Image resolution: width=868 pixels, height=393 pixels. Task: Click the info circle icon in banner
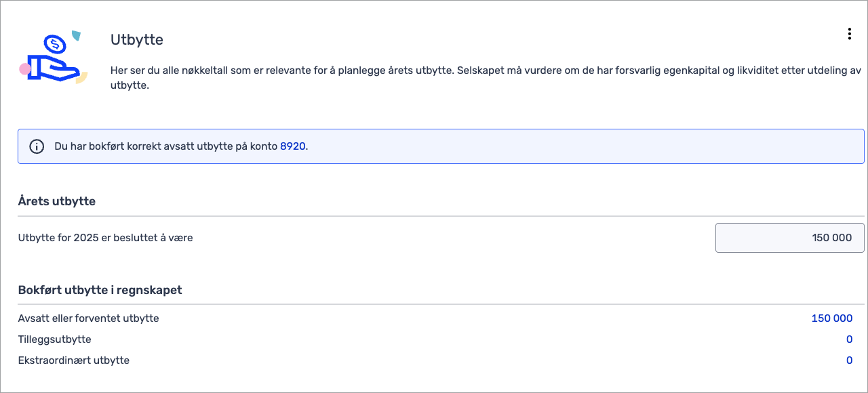point(37,146)
